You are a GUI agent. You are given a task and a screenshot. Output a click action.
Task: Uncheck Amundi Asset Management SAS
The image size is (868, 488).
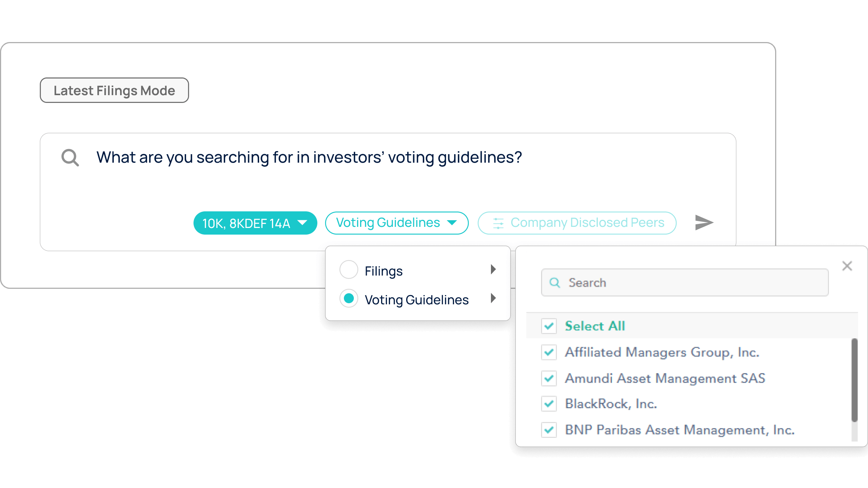point(549,378)
